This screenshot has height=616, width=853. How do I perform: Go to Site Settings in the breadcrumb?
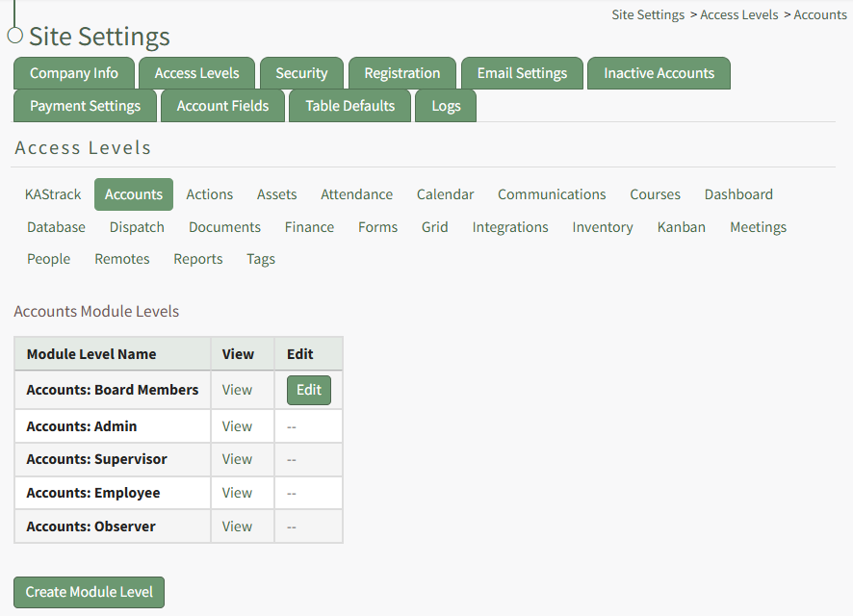tap(648, 14)
